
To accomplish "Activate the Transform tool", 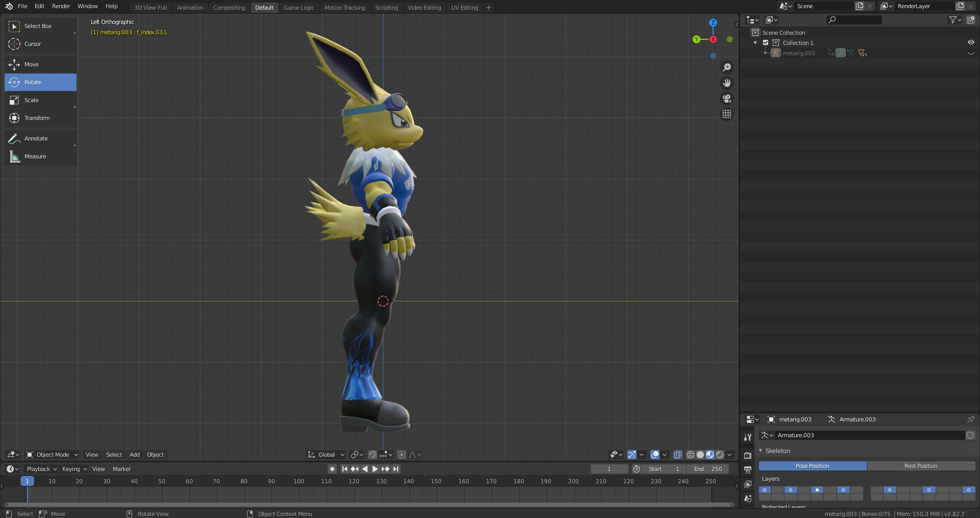I will [40, 118].
